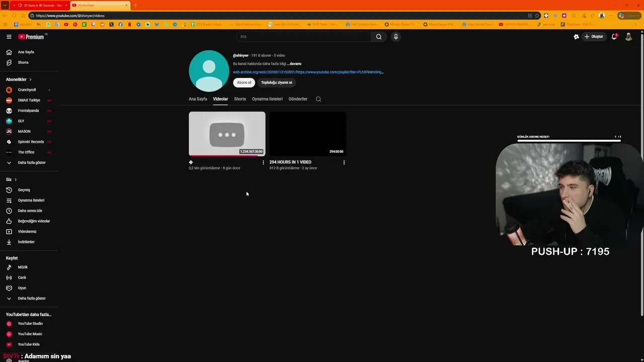The width and height of the screenshot is (644, 362).
Task: Click the channel profile avatar
Action: click(209, 71)
